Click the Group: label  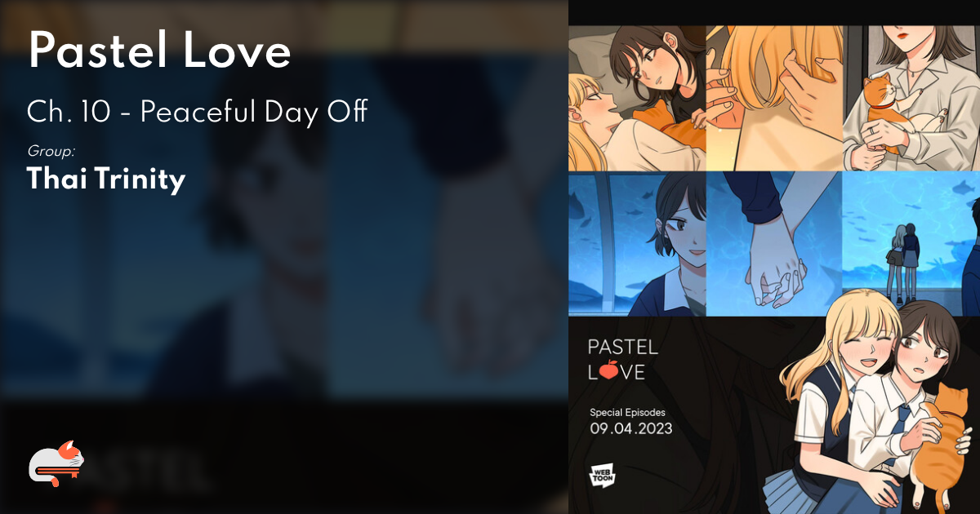(51, 151)
